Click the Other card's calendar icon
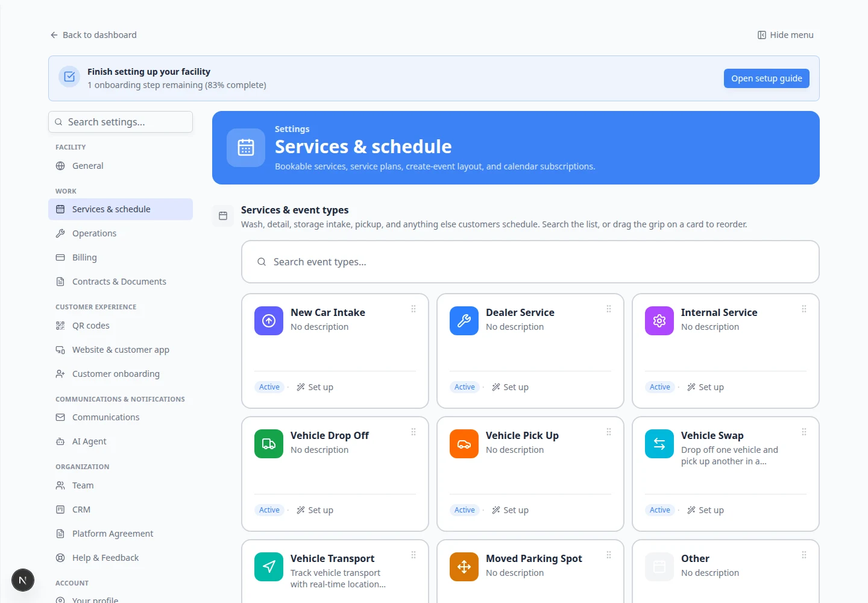 tap(659, 567)
